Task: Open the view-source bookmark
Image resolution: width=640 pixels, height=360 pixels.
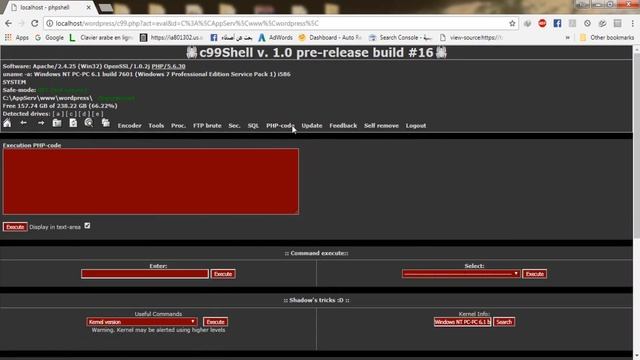Action: click(x=471, y=38)
